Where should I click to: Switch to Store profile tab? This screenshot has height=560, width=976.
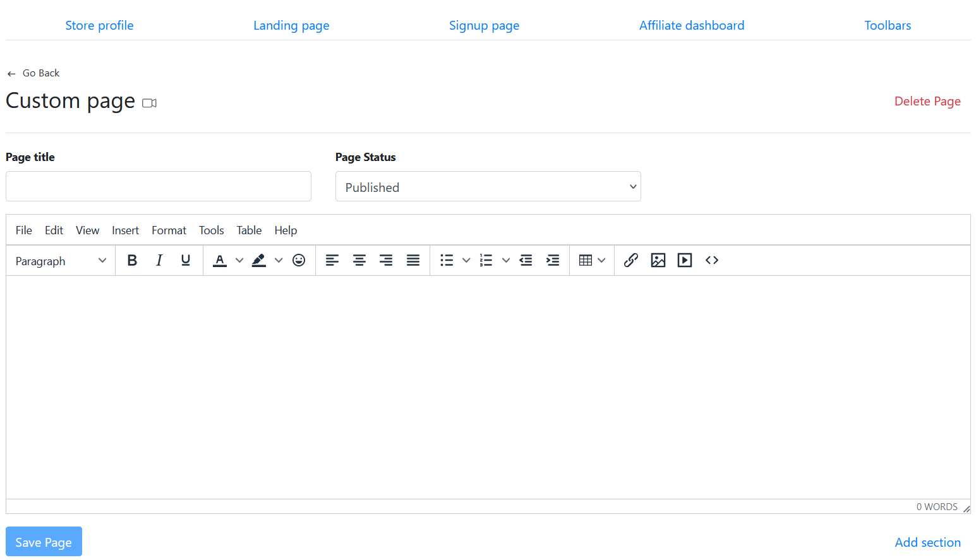click(99, 25)
